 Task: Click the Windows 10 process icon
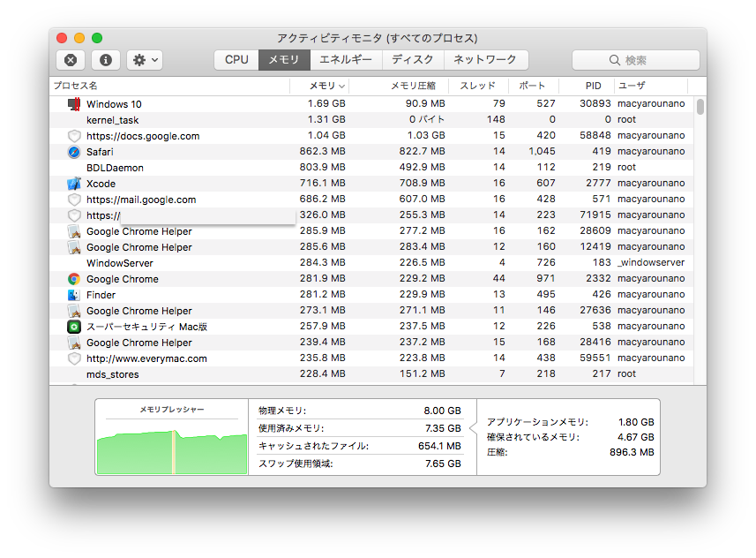coord(74,104)
